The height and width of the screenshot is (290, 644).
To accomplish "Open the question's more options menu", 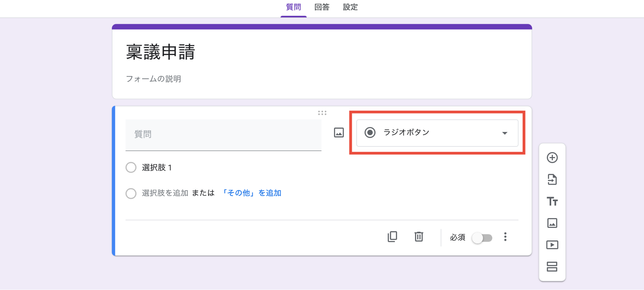I will click(x=505, y=237).
